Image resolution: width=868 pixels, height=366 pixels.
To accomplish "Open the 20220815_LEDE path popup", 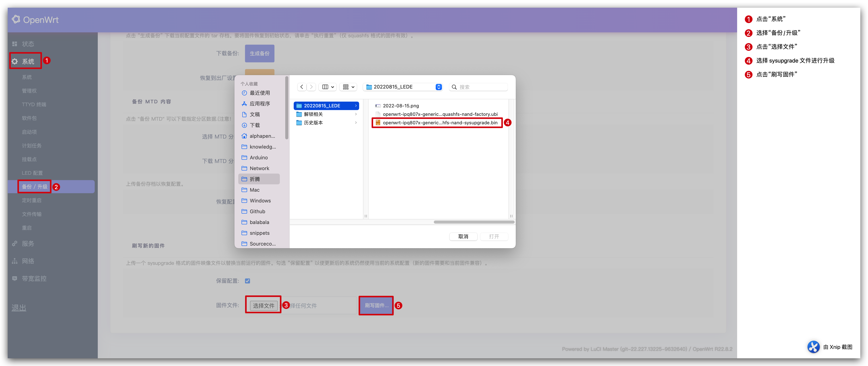I will (x=403, y=87).
